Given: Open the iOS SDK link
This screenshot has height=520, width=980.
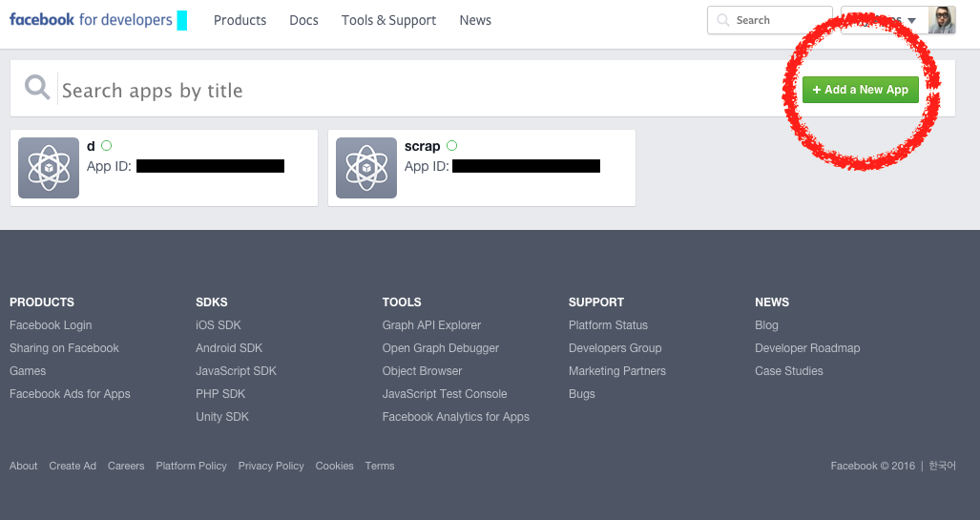Looking at the screenshot, I should tap(219, 325).
